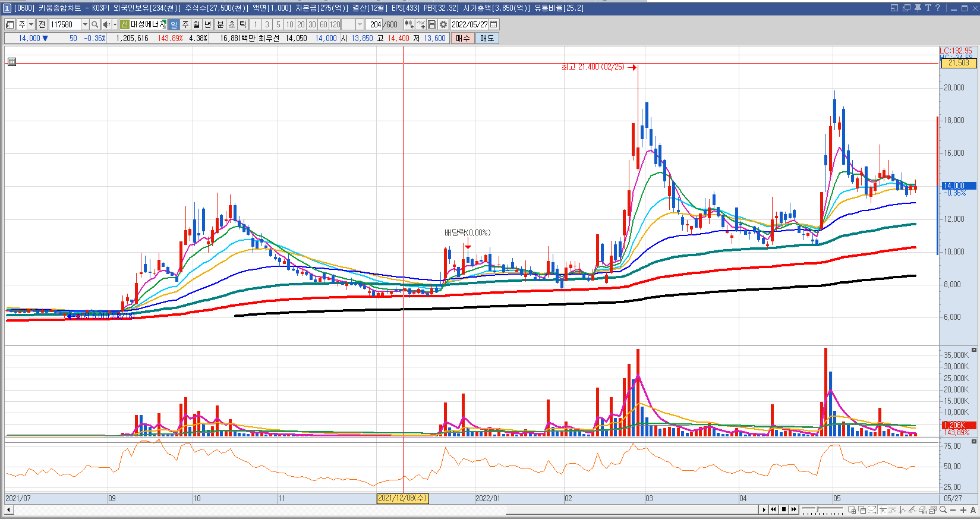
Task: Click the line comparison chart icon at bottom
Action: (892, 509)
